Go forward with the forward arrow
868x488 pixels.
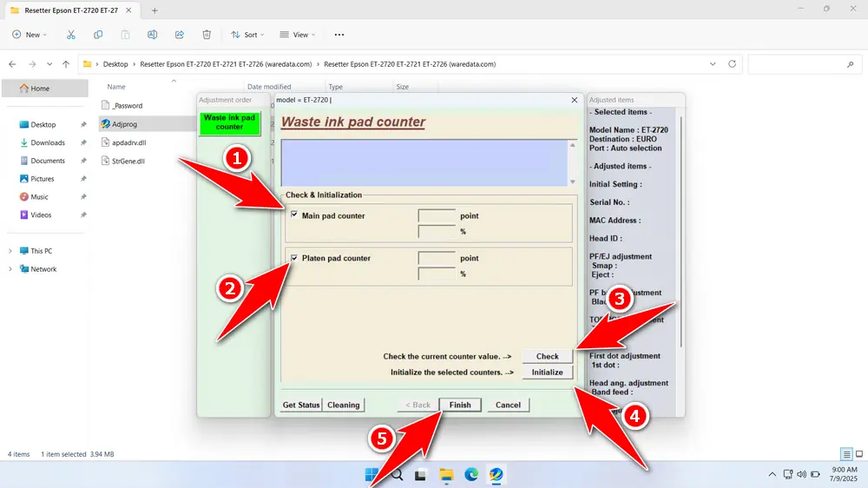tap(32, 64)
